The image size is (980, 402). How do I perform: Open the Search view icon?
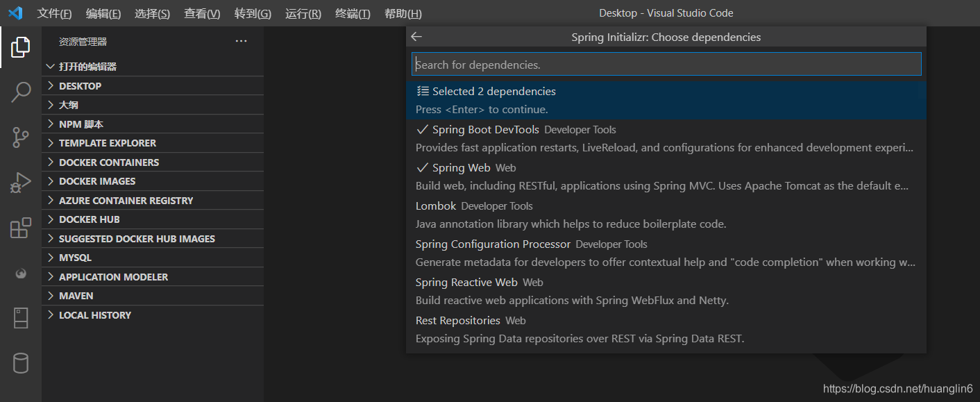point(21,92)
